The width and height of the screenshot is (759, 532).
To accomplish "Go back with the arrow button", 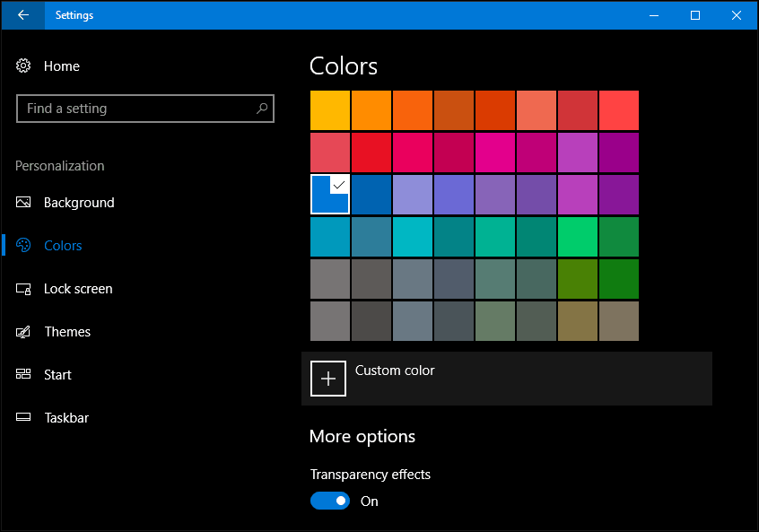I will (23, 15).
